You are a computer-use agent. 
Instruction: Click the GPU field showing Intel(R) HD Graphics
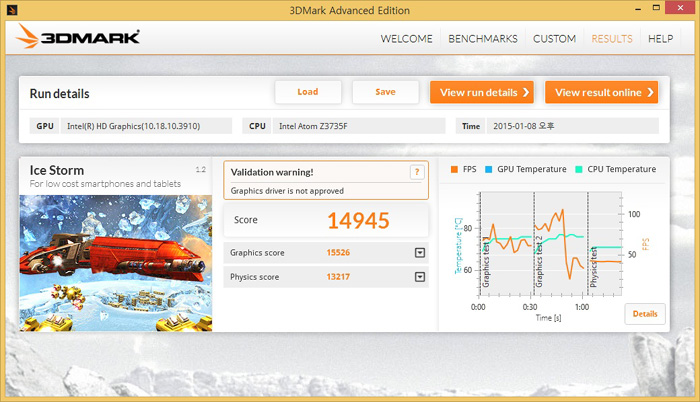point(146,126)
